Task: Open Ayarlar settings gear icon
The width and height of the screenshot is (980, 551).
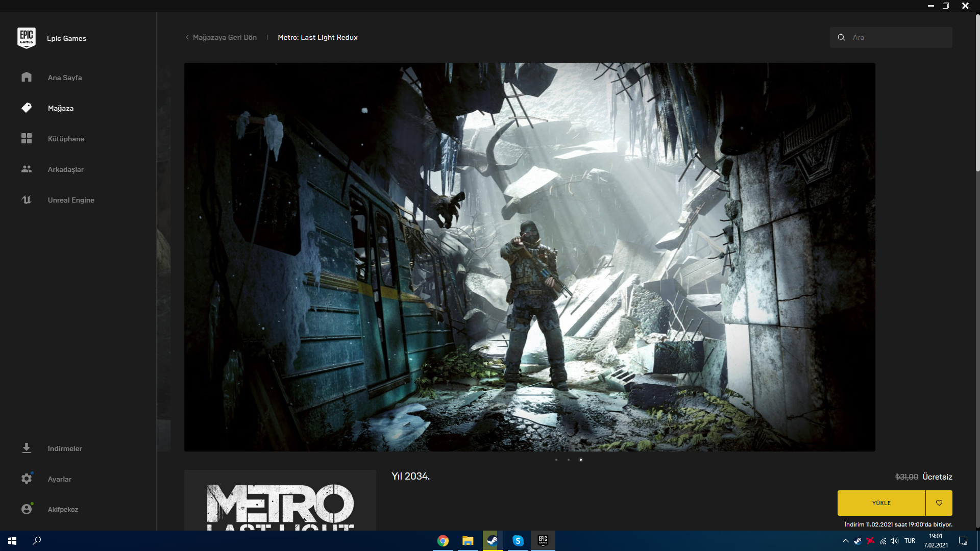Action: tap(27, 479)
